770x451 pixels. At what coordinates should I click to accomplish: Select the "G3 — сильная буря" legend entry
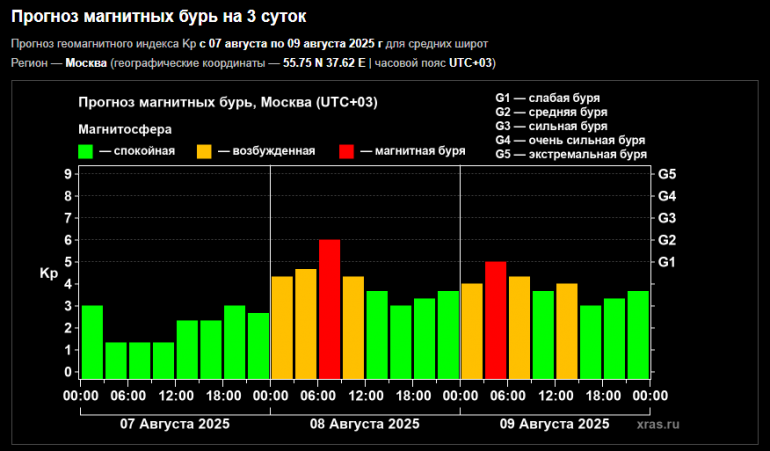click(x=551, y=127)
